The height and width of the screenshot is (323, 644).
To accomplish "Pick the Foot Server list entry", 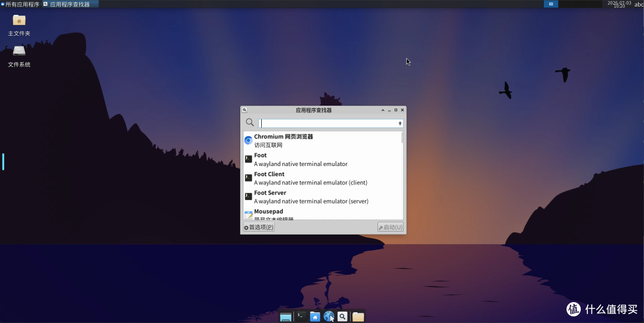I will pos(323,196).
